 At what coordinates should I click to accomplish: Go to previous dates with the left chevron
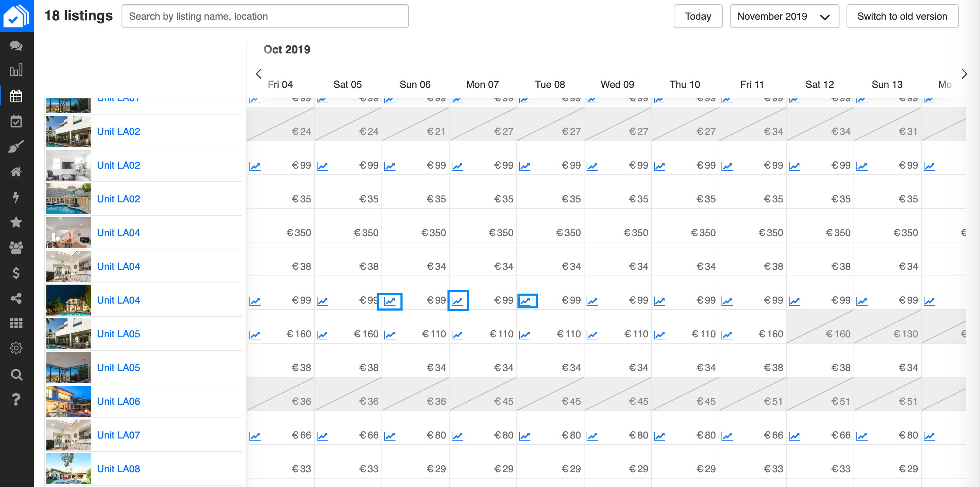click(259, 73)
